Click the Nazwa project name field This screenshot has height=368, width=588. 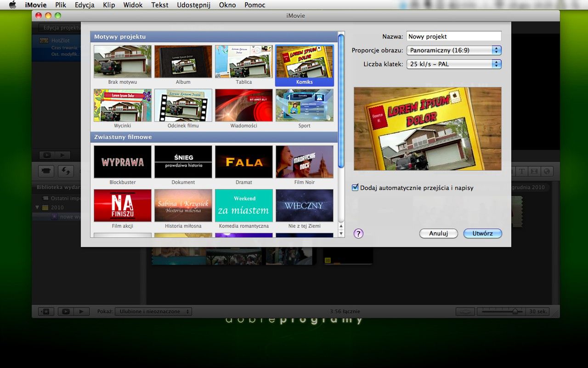click(454, 36)
